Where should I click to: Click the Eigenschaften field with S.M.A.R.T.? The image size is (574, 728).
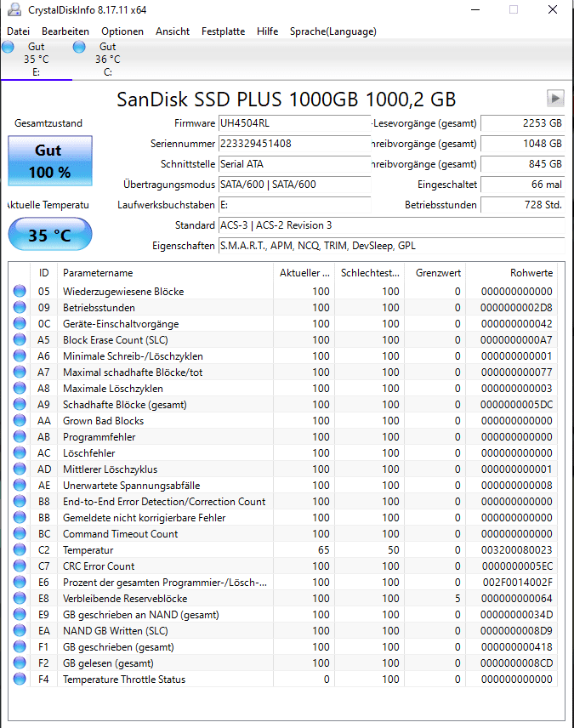(391, 246)
